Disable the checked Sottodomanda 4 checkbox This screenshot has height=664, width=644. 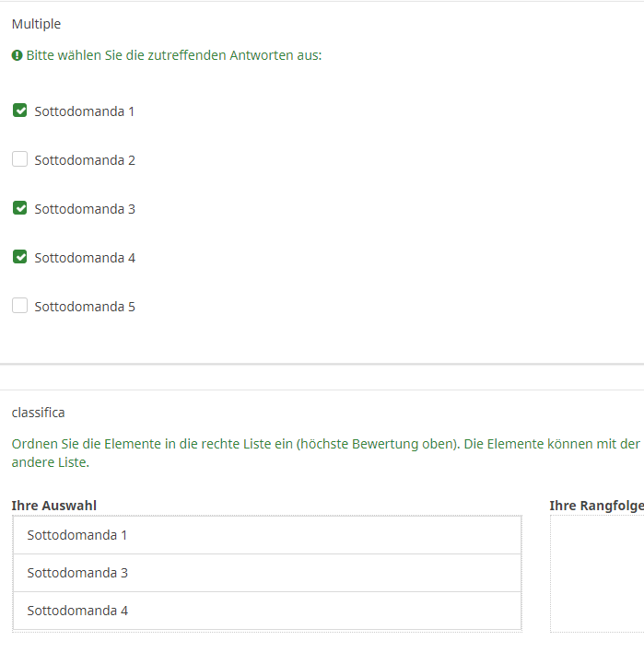click(19, 257)
